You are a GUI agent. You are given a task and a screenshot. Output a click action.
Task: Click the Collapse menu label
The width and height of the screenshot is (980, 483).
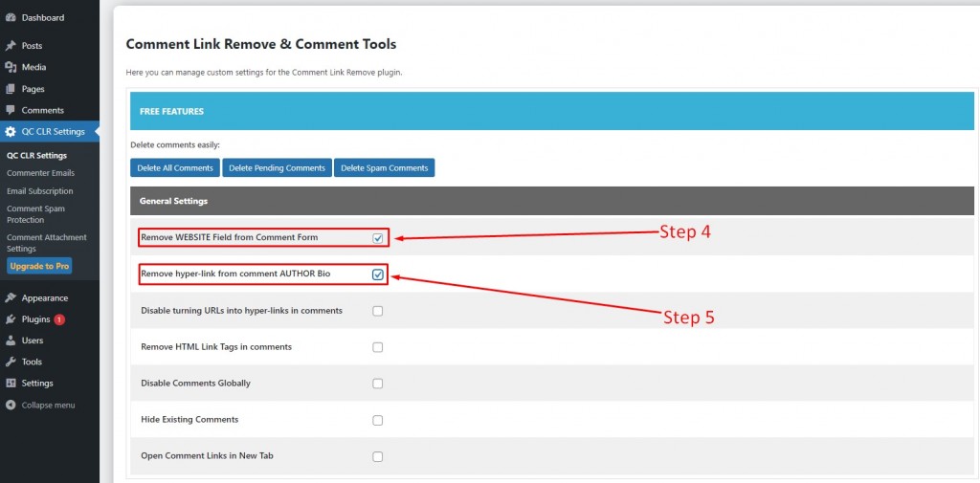(x=48, y=405)
